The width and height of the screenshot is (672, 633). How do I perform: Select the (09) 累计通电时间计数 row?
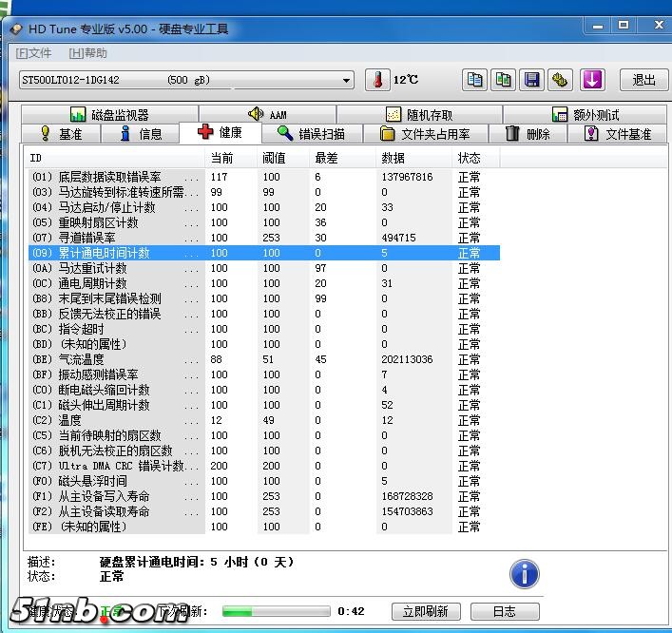coord(264,253)
